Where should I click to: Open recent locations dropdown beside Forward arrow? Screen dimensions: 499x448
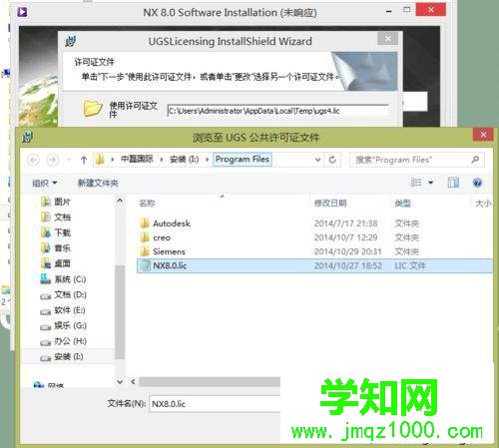tap(69, 160)
